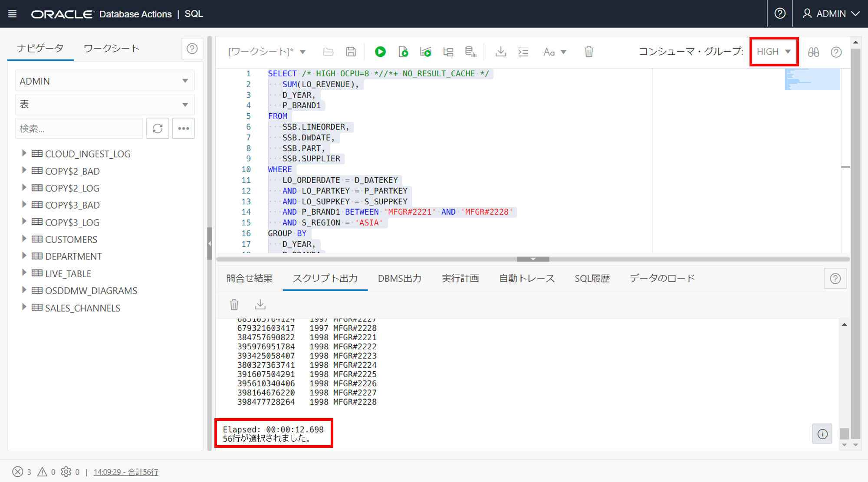The width and height of the screenshot is (868, 482).
Task: Expand the SALES_CHANNELS table node
Action: (24, 307)
